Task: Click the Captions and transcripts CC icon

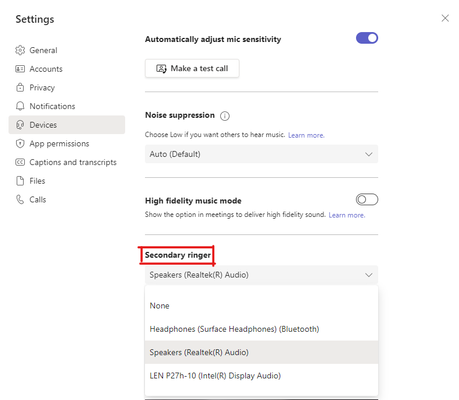Action: (20, 162)
